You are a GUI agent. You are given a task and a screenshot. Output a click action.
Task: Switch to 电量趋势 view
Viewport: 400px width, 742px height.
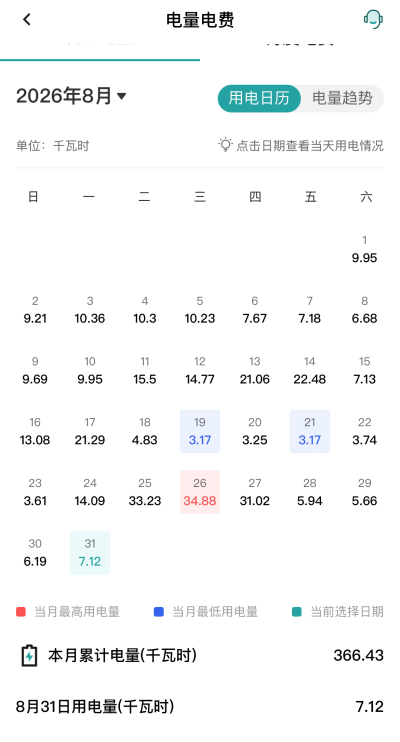pos(342,98)
